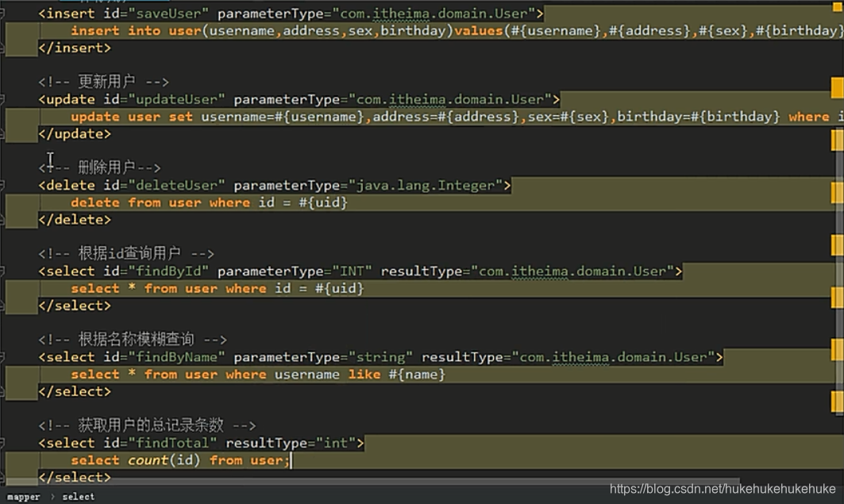This screenshot has width=844, height=504.
Task: Collapse the update updateUser block fold marker
Action: pos(2,99)
